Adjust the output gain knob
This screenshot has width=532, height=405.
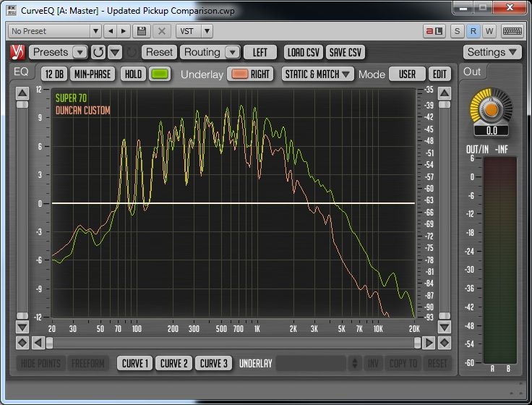point(492,109)
